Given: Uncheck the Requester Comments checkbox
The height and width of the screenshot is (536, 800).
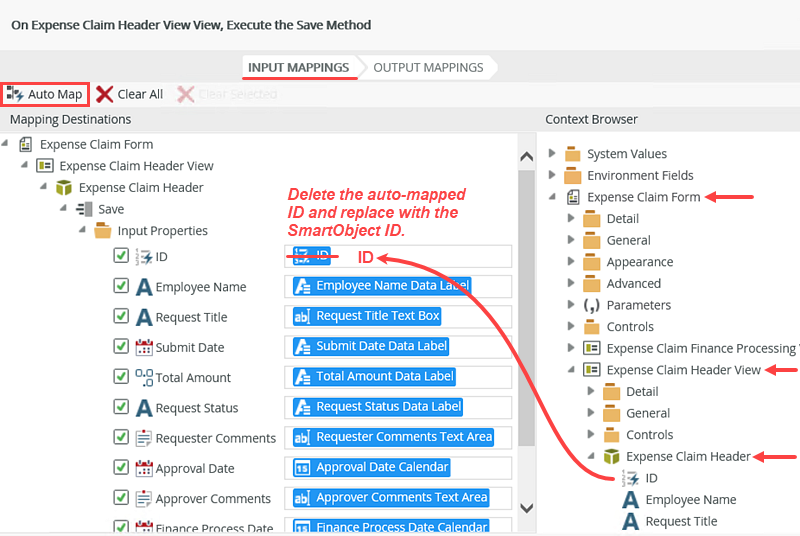Looking at the screenshot, I should [x=121, y=437].
